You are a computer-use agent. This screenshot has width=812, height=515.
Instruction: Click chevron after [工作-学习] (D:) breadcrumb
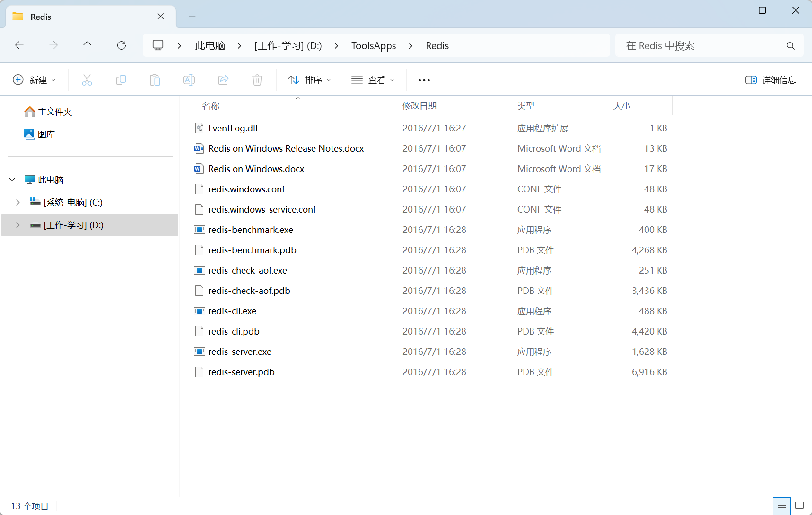(x=336, y=46)
